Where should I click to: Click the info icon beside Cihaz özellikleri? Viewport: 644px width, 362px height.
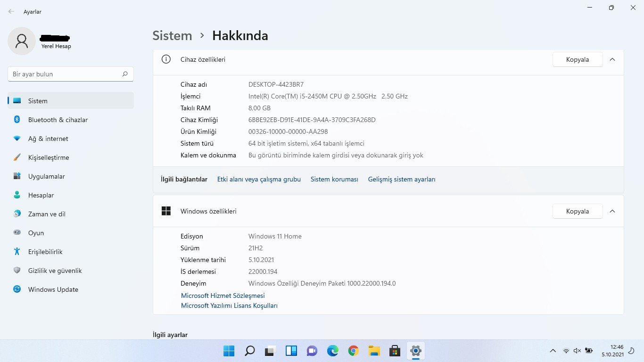166,59
